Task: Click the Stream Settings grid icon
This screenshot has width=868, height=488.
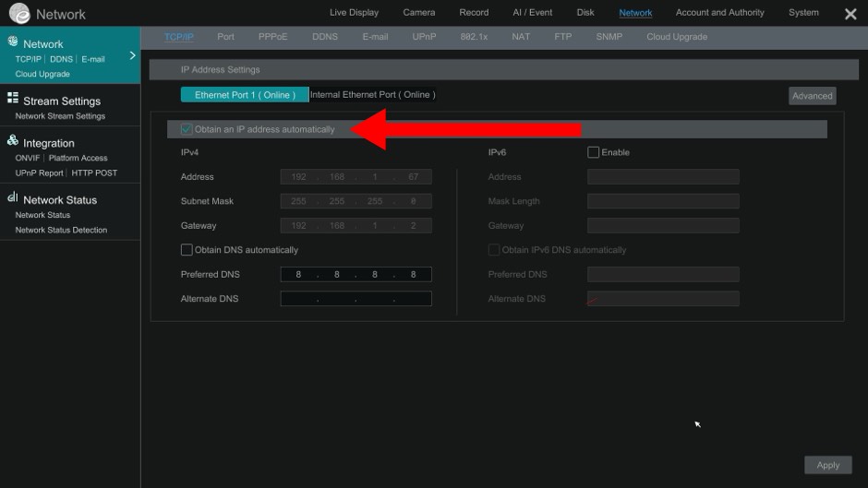Action: (13, 98)
